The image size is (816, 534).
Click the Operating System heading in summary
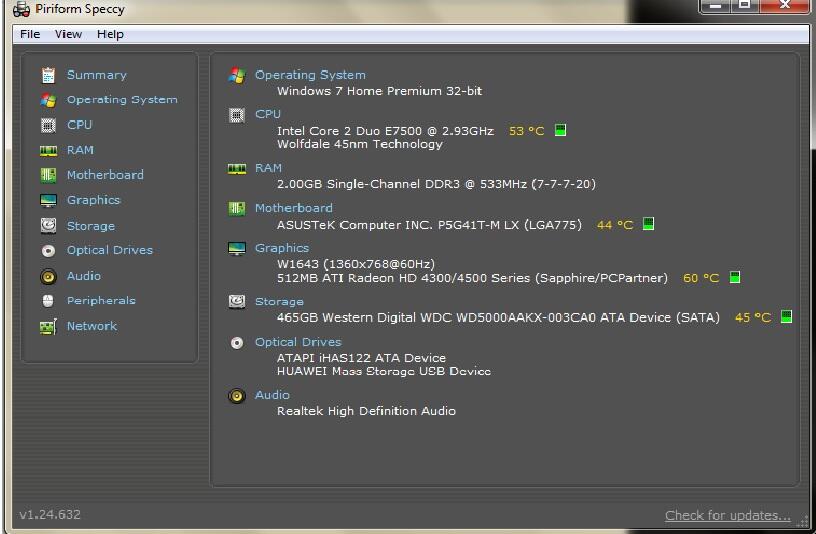coord(310,75)
